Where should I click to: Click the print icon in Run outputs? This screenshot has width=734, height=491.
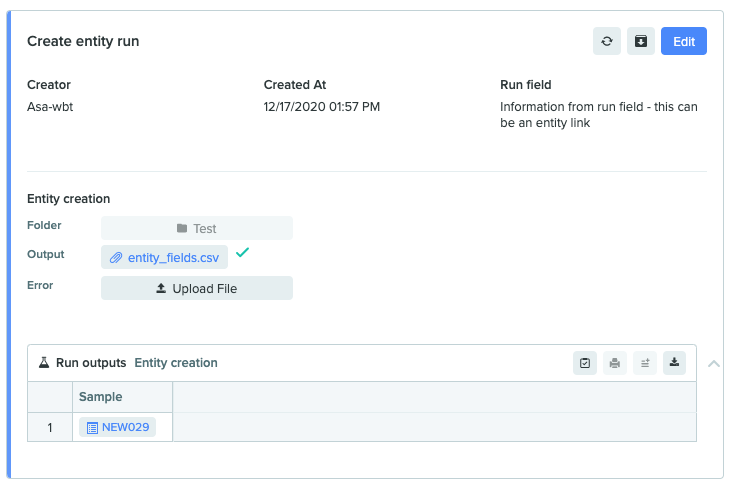615,363
